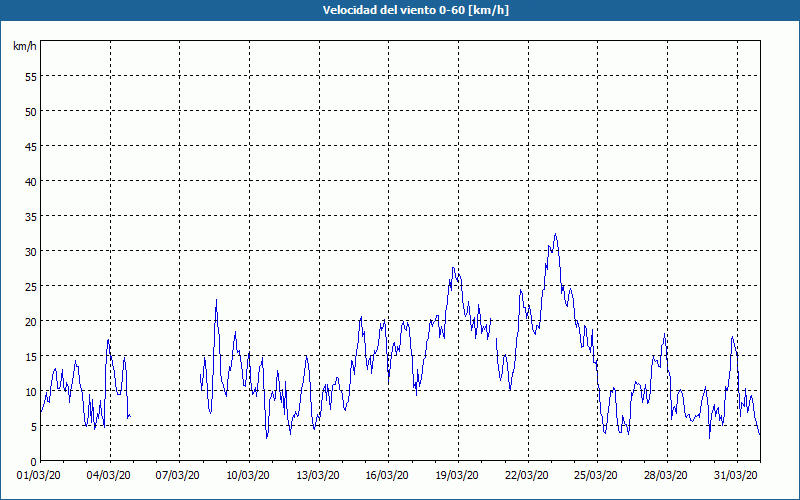Screen dimensions: 800x500
Task: Click the y-axis value 5
Action: click(x=34, y=427)
